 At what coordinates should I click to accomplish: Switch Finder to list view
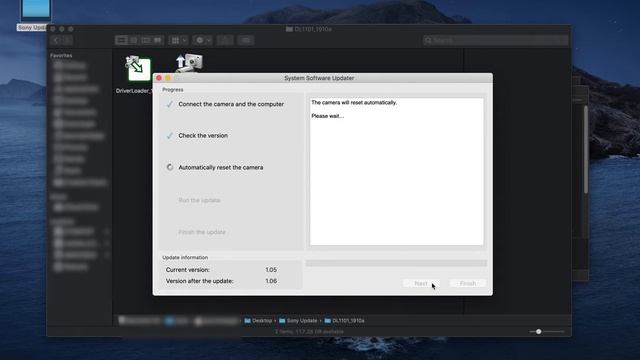click(133, 40)
